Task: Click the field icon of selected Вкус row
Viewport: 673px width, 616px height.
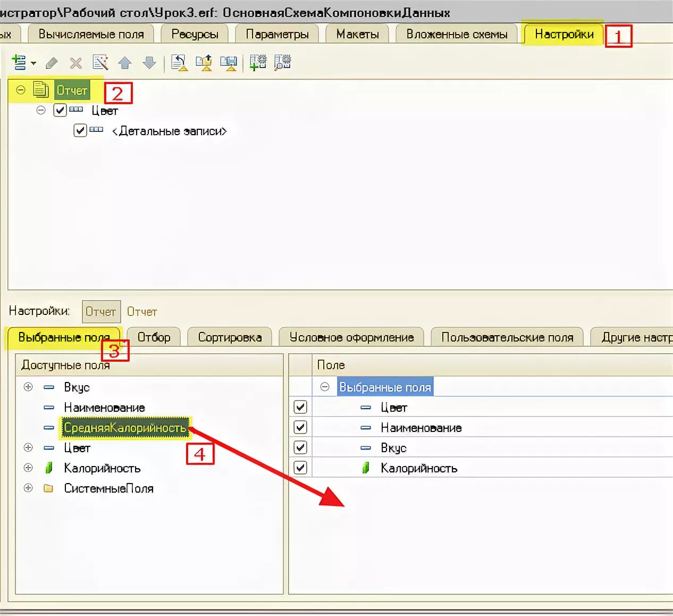Action: point(366,448)
